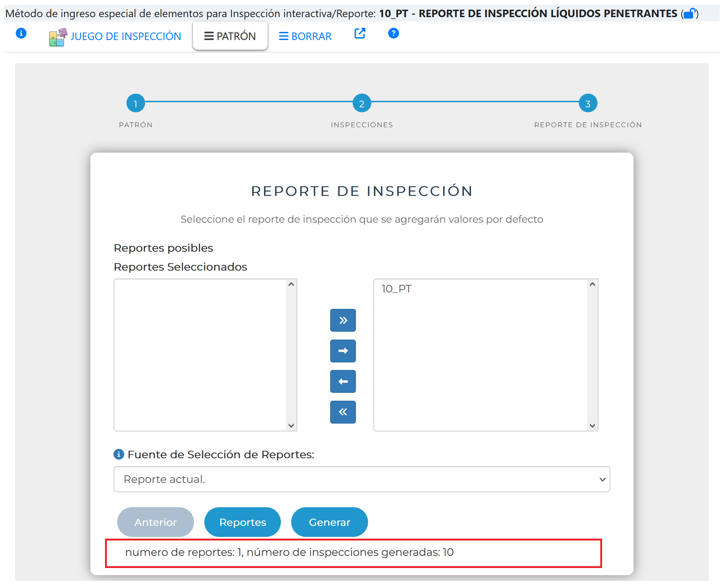Select 10_PT in selected reports list

pyautogui.click(x=397, y=289)
